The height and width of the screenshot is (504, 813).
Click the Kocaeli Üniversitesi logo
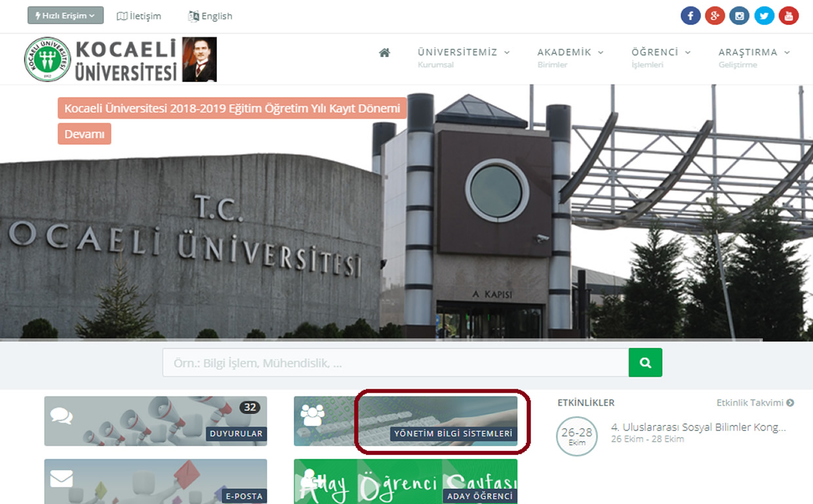tap(100, 59)
